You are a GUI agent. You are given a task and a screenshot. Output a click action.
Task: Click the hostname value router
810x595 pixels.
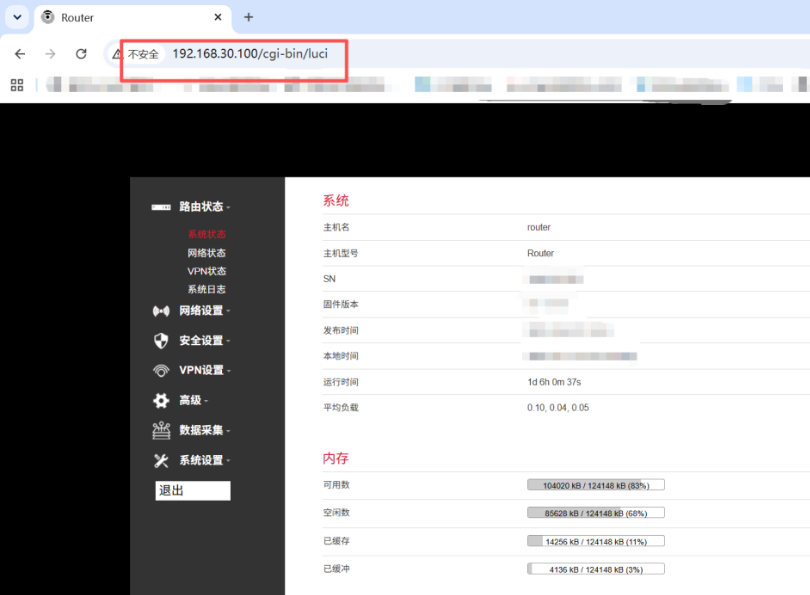[538, 227]
